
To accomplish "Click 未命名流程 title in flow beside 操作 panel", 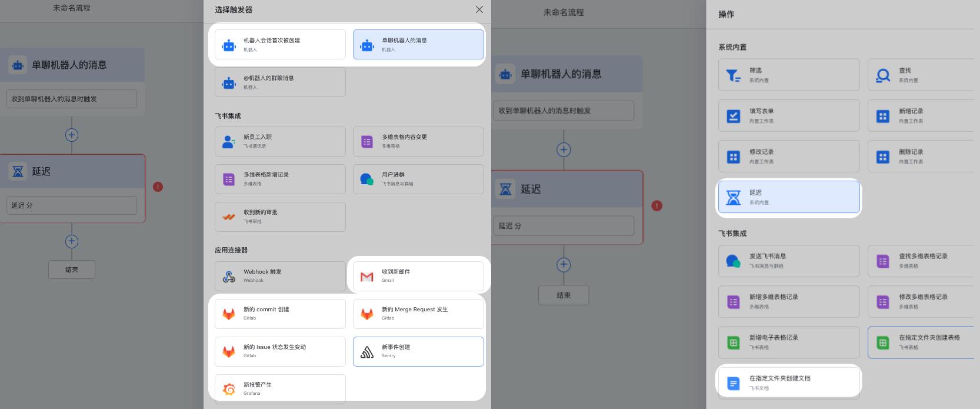I will point(564,12).
